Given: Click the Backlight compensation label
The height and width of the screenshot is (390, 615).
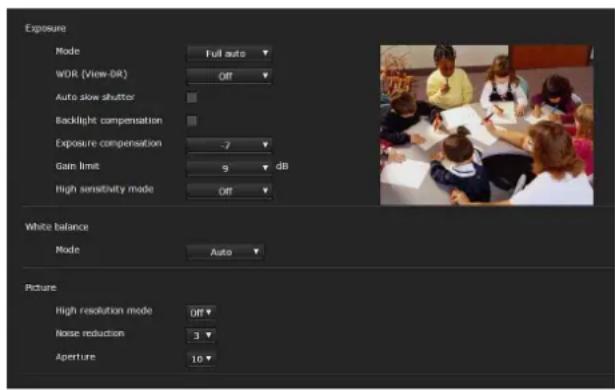Looking at the screenshot, I should pos(109,120).
